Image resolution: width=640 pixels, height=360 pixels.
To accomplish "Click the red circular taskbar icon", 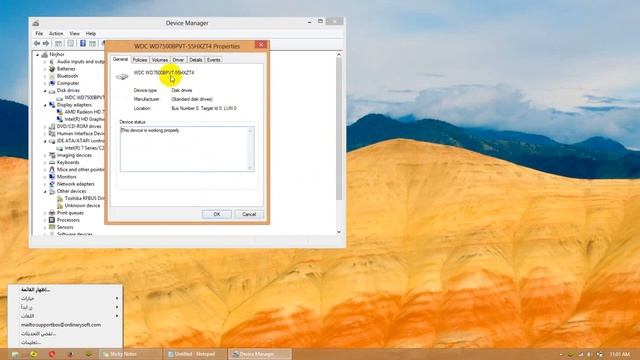I will (52, 354).
